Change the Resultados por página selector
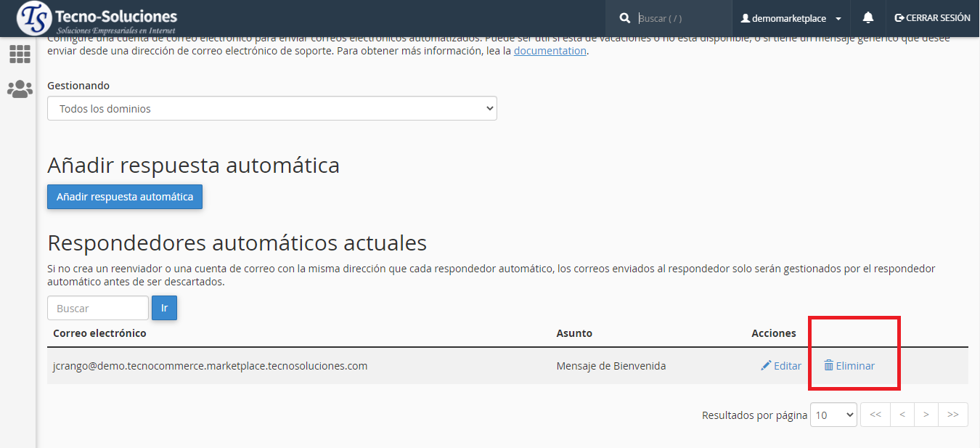Screen dimensions: 980x448 (833, 415)
